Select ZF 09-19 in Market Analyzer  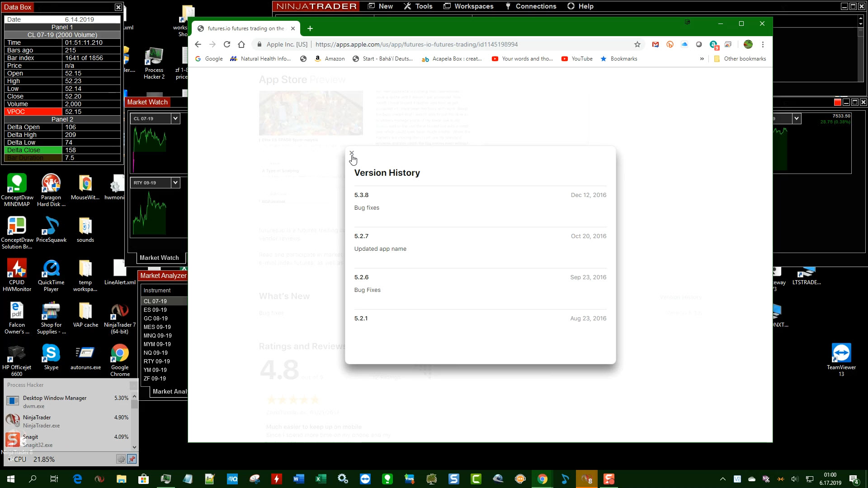pyautogui.click(x=155, y=379)
